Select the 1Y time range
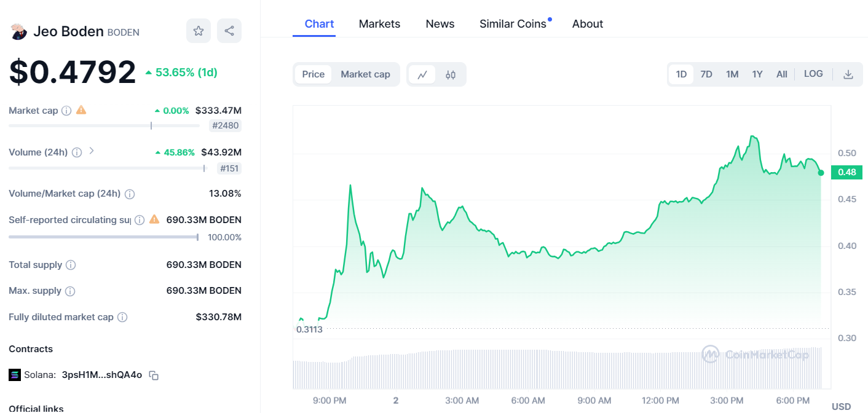This screenshot has height=413, width=868. tap(757, 74)
